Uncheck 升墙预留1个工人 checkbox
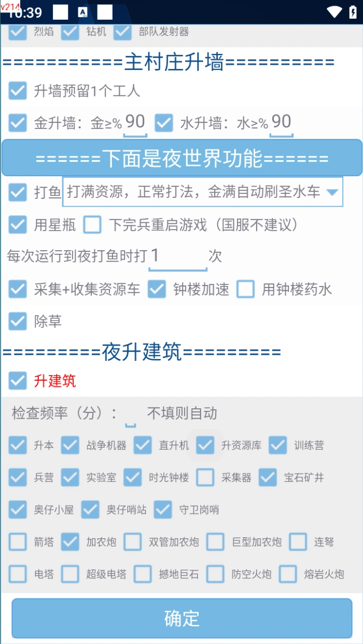The width and height of the screenshot is (363, 644). click(x=18, y=91)
